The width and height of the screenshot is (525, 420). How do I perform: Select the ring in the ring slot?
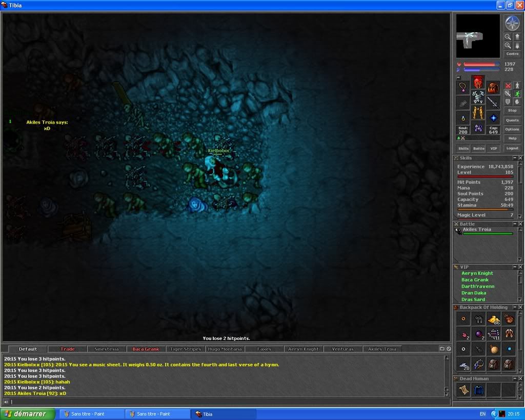click(463, 118)
